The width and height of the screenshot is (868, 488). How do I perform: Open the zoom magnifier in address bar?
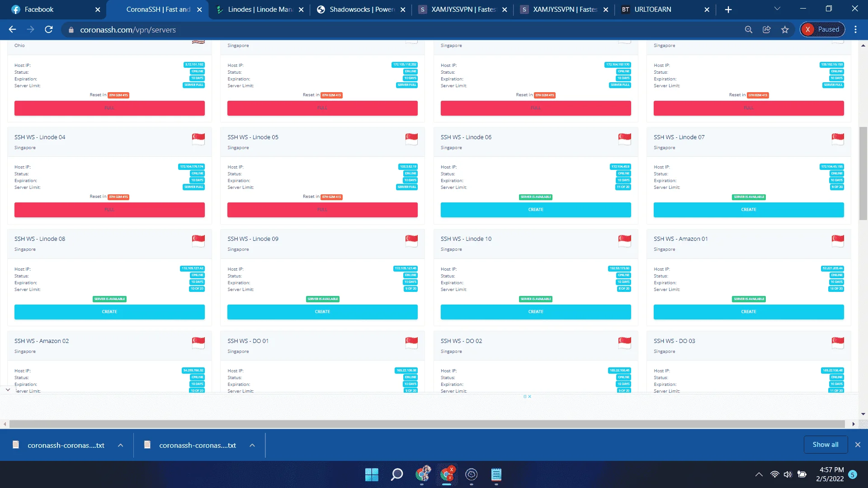point(749,29)
